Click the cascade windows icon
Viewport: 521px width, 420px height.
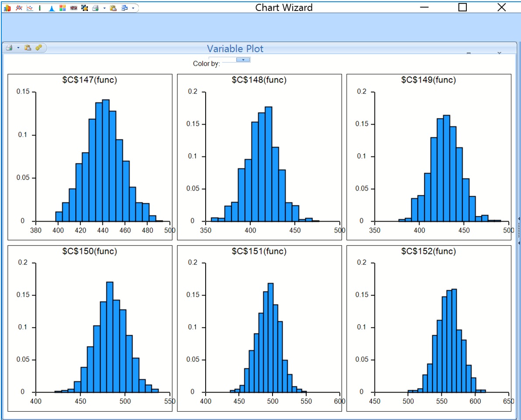click(x=125, y=8)
